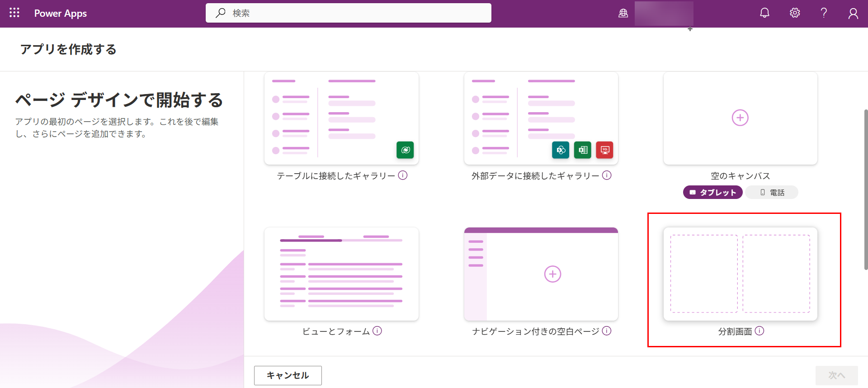
Task: Switch canvas format to 電話
Action: click(772, 192)
